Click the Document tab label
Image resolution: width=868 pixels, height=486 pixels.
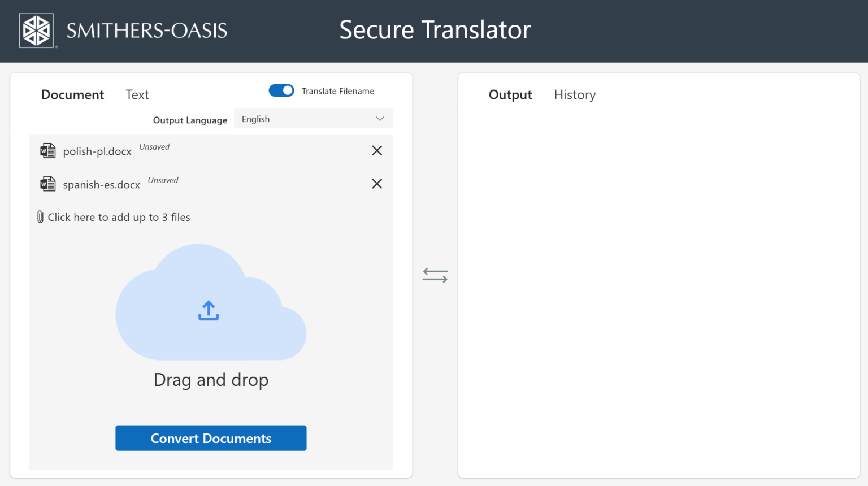click(72, 94)
